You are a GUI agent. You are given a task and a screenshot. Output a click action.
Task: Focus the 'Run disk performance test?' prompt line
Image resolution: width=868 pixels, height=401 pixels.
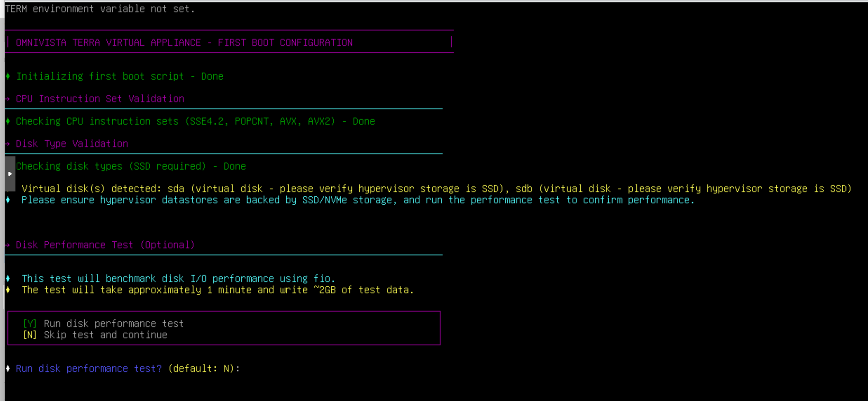tap(128, 369)
